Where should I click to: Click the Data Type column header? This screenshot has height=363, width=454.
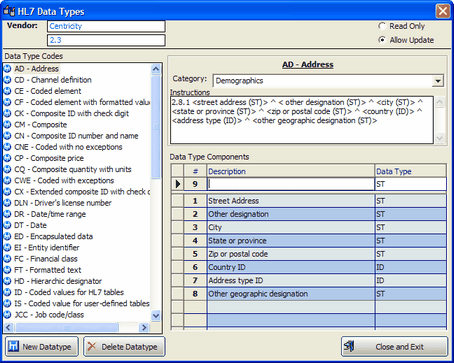pos(411,171)
